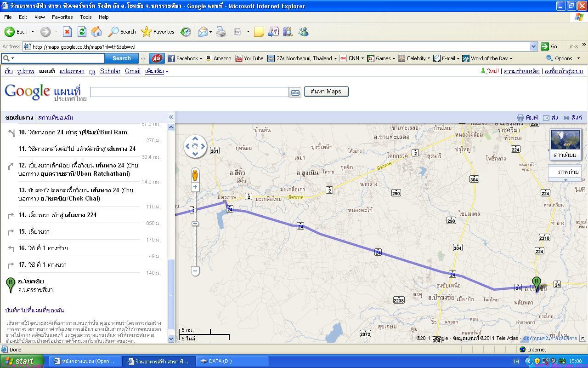Click the Ask toolbar Search button
The image size is (588, 368).
click(122, 58)
